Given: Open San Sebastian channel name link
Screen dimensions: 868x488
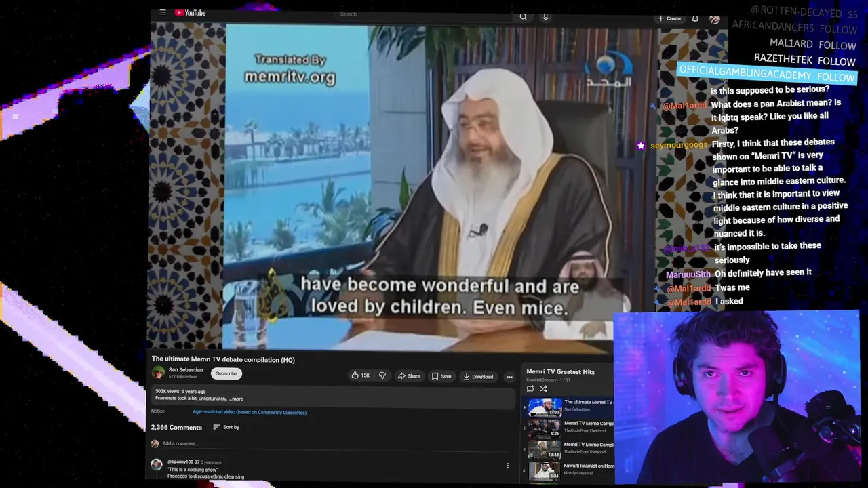Looking at the screenshot, I should (x=186, y=370).
